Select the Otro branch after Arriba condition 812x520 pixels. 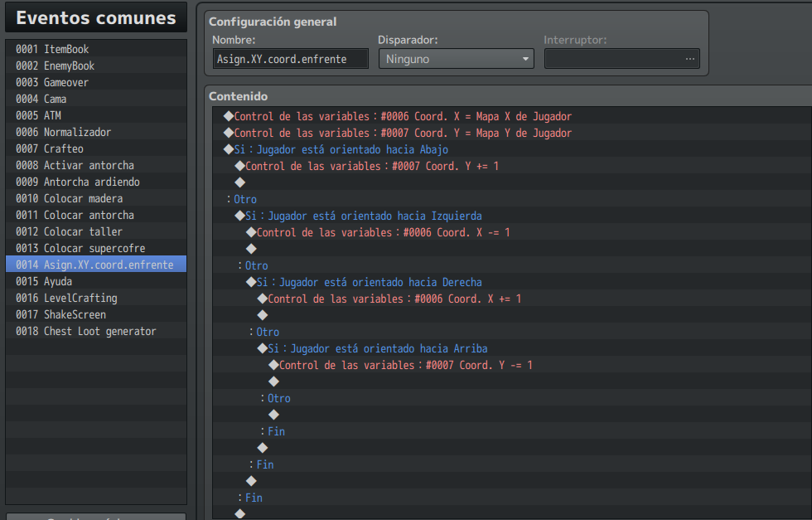point(512,398)
